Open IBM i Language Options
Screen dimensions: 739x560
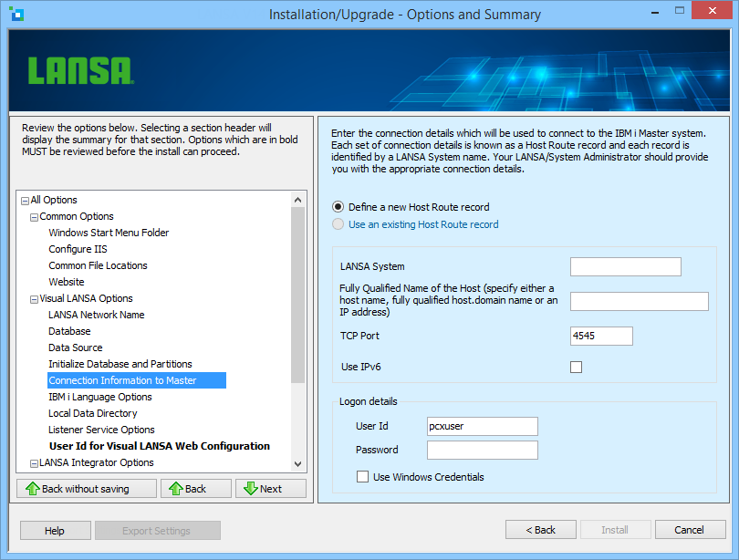(x=100, y=397)
